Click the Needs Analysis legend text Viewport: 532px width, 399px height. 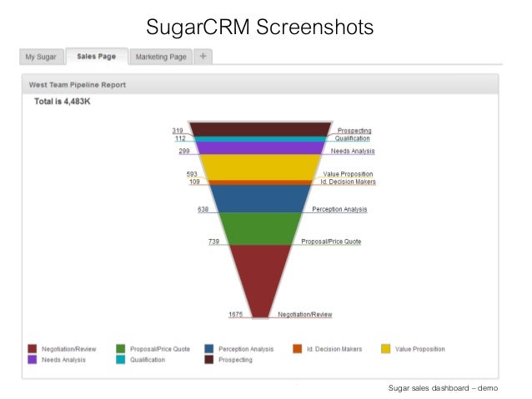click(63, 360)
